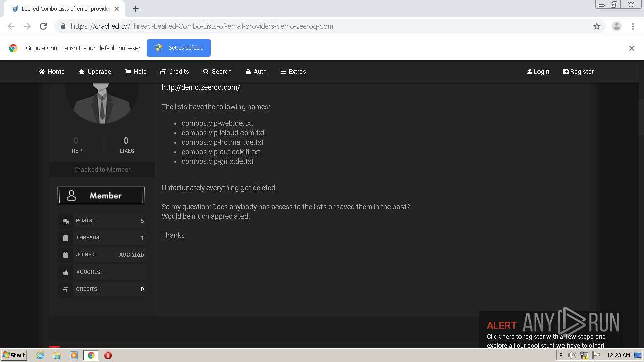Click the credits coins icon

point(66,289)
